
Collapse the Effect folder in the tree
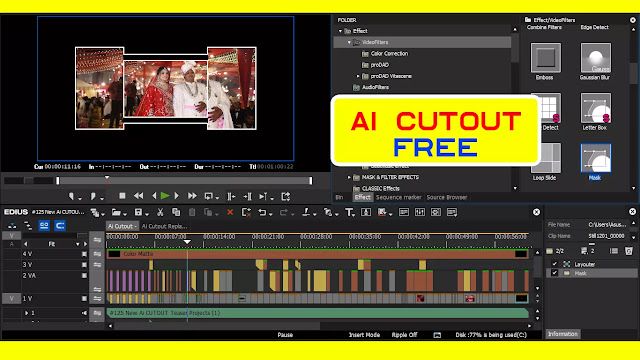tap(340, 31)
